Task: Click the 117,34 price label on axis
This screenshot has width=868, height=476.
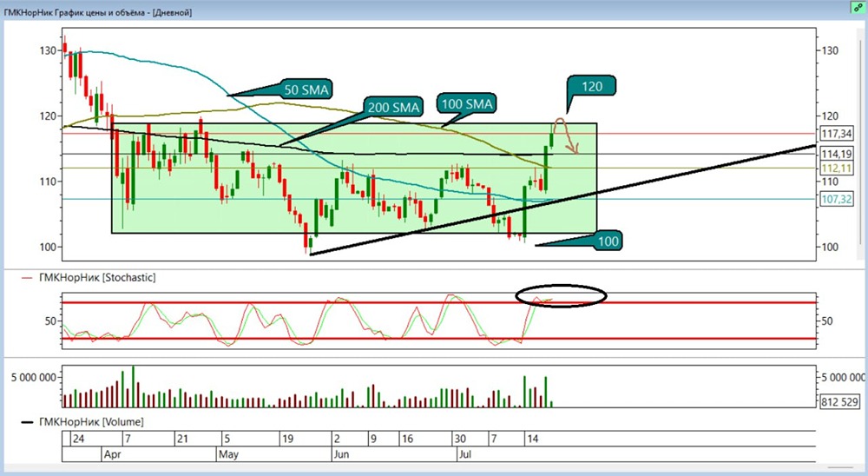Action: (x=837, y=134)
